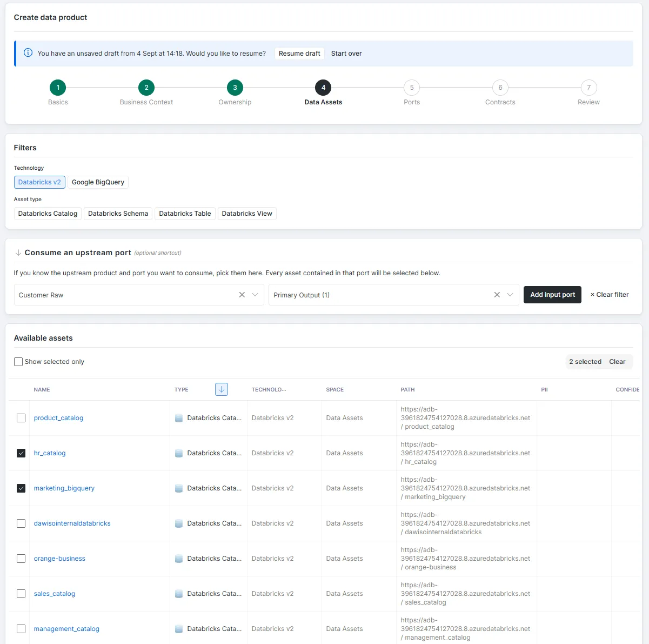Toggle the Databricks v2 technology filter
This screenshot has width=649, height=644.
39,182
